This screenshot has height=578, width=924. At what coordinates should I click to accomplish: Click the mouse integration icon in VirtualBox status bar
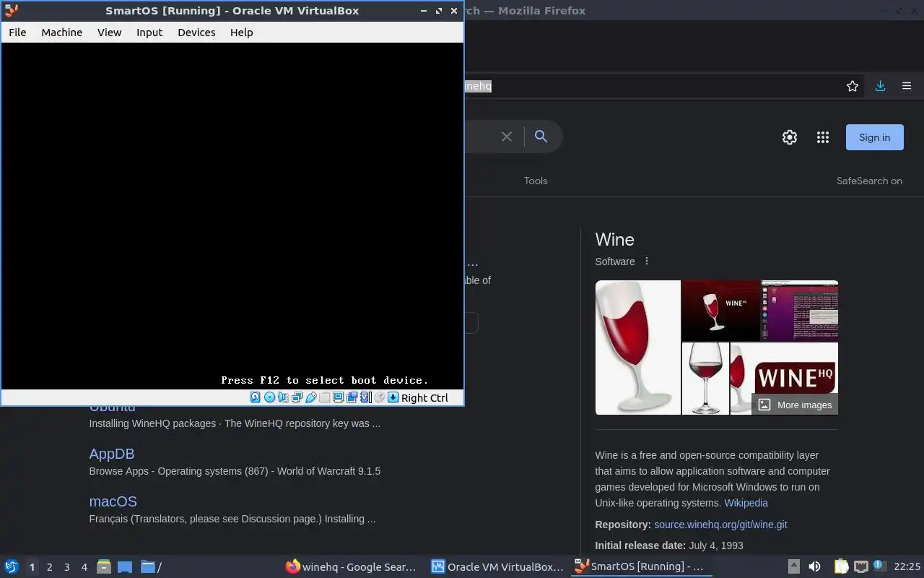click(x=379, y=397)
